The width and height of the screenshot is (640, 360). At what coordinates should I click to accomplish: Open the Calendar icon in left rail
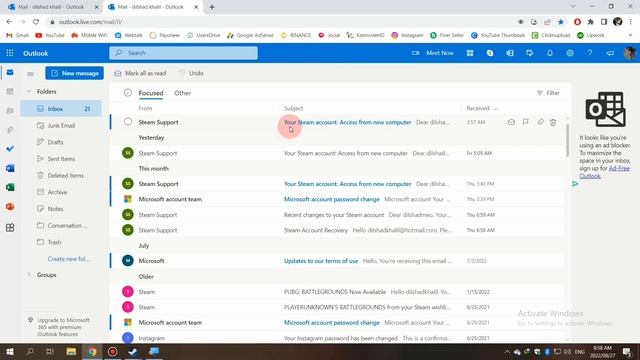click(x=10, y=92)
